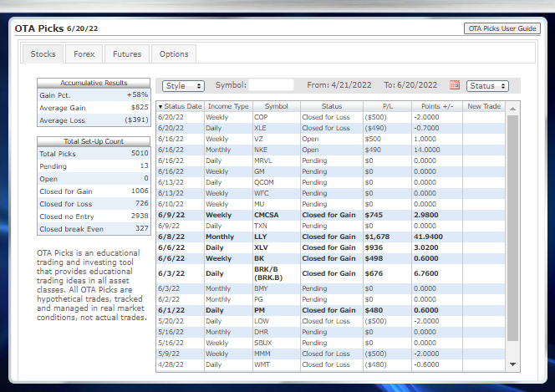Switch to the Stocks tab
This screenshot has height=392, width=555.
43,54
